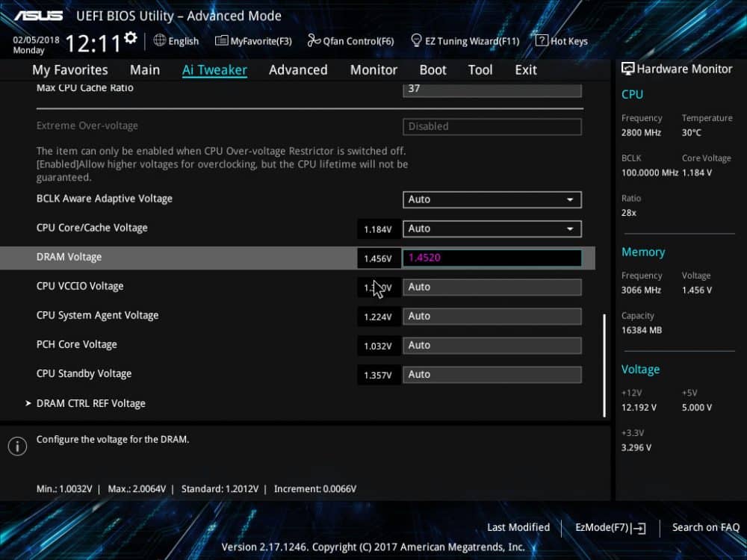Go to the Exit tab

[x=525, y=70]
